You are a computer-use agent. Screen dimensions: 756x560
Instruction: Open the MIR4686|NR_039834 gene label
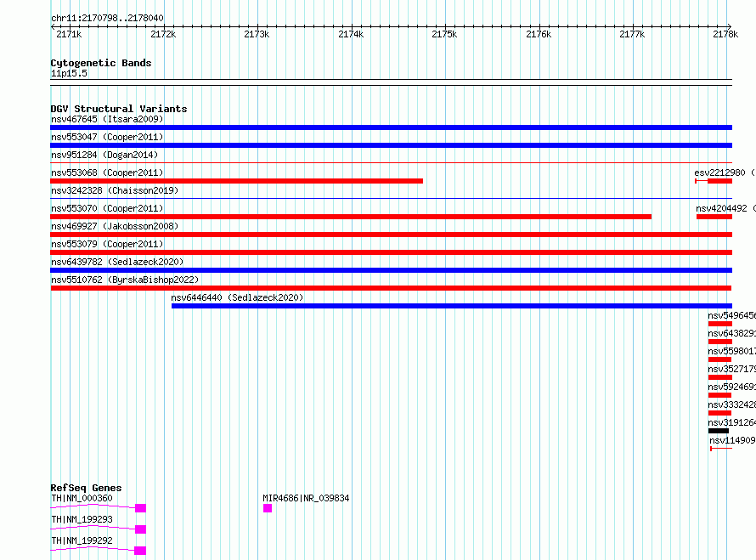pyautogui.click(x=306, y=498)
